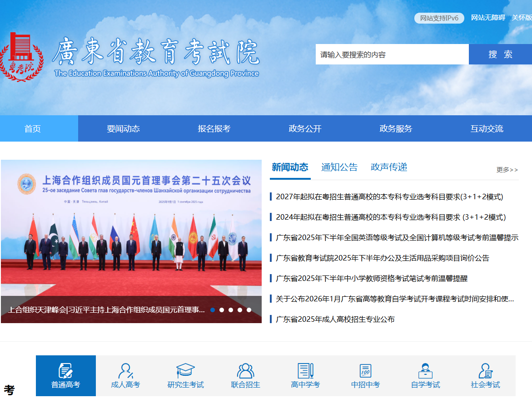Click the 搜索 search button

pos(500,54)
